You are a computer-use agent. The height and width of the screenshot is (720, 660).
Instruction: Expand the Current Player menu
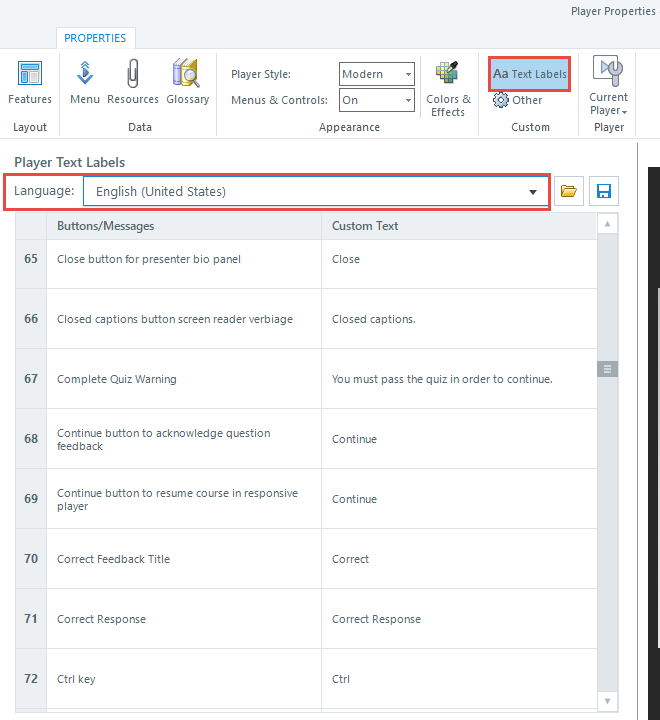tap(609, 85)
